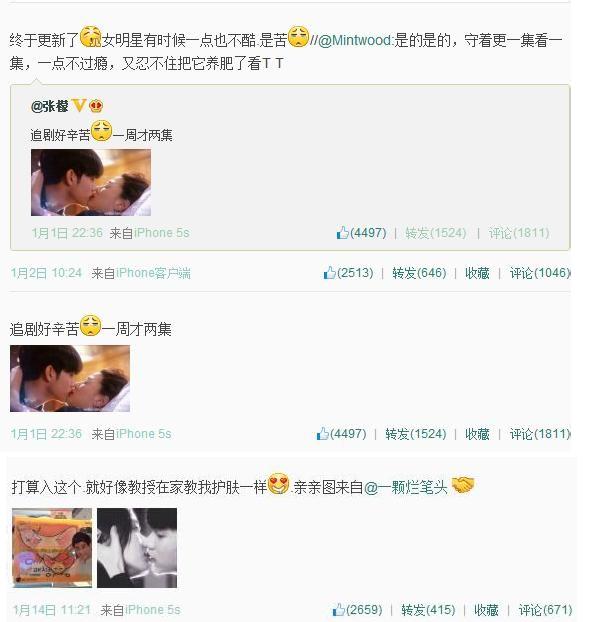Enlarge the kiss thumbnail in quoted post
The height and width of the screenshot is (622, 595).
91,182
